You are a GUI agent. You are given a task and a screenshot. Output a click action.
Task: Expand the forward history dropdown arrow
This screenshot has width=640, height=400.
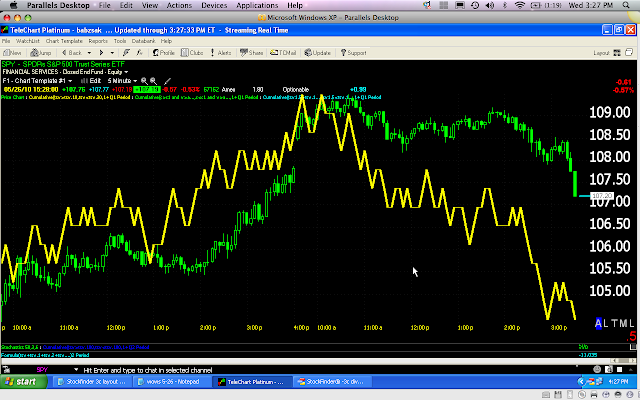112,53
